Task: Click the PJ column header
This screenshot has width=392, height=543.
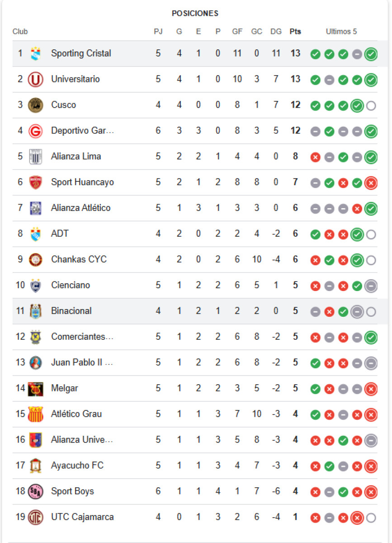Action: pos(158,32)
